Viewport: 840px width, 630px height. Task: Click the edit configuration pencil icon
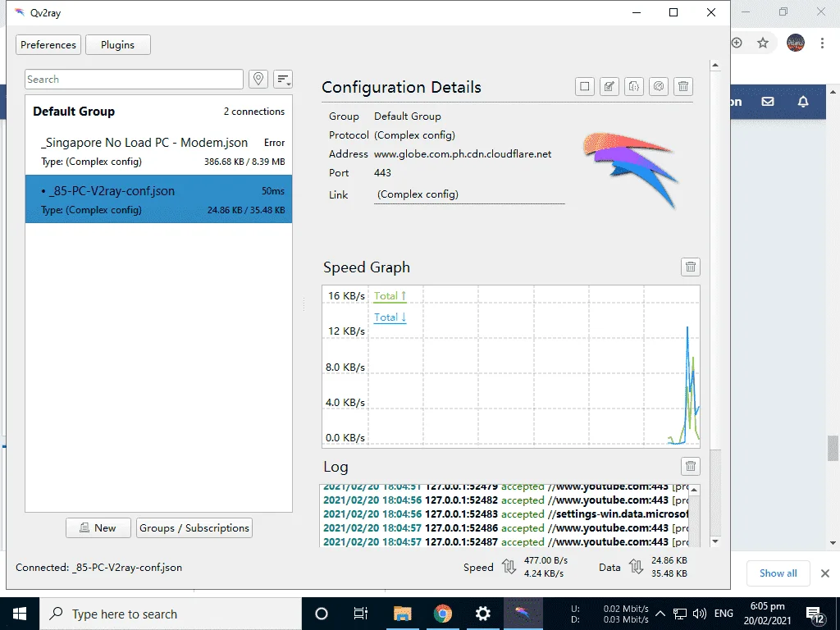click(x=609, y=86)
